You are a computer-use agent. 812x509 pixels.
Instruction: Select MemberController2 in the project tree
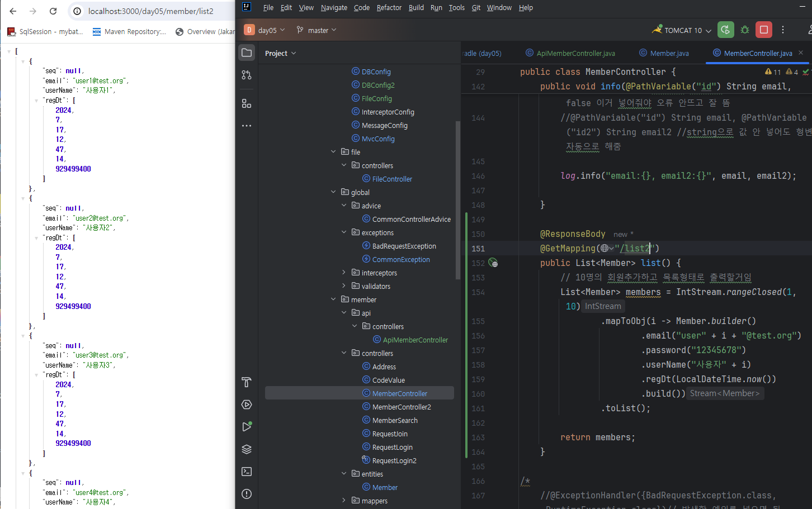pyautogui.click(x=401, y=407)
